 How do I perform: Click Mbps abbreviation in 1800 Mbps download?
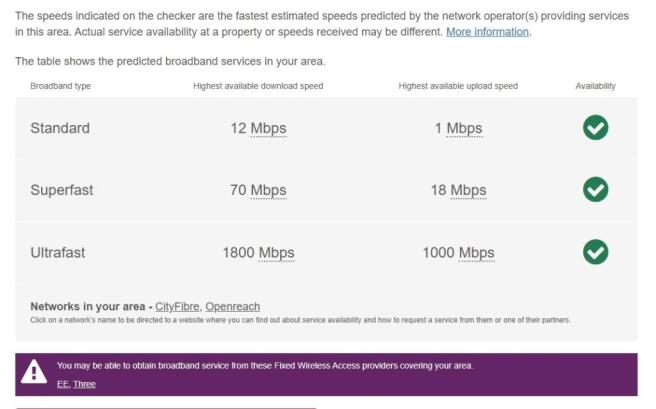277,253
